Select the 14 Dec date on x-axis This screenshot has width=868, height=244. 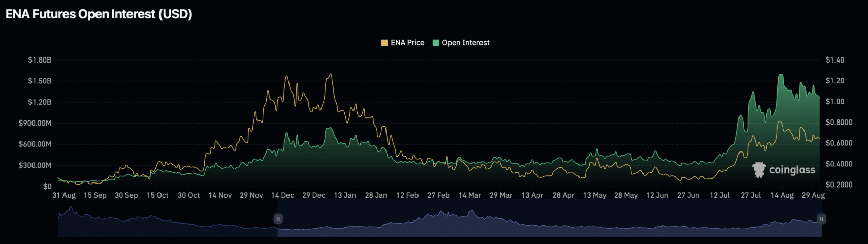pos(282,195)
